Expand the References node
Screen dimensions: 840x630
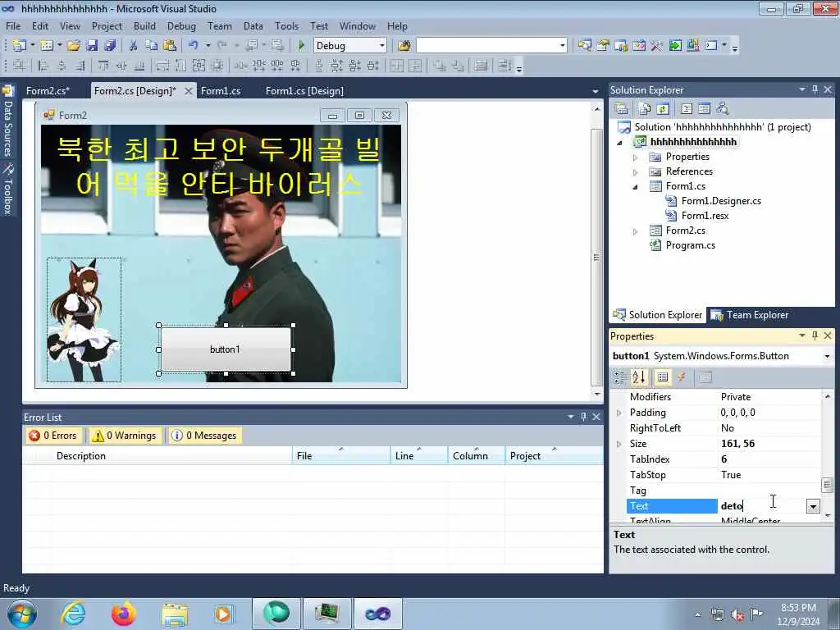[x=636, y=172]
